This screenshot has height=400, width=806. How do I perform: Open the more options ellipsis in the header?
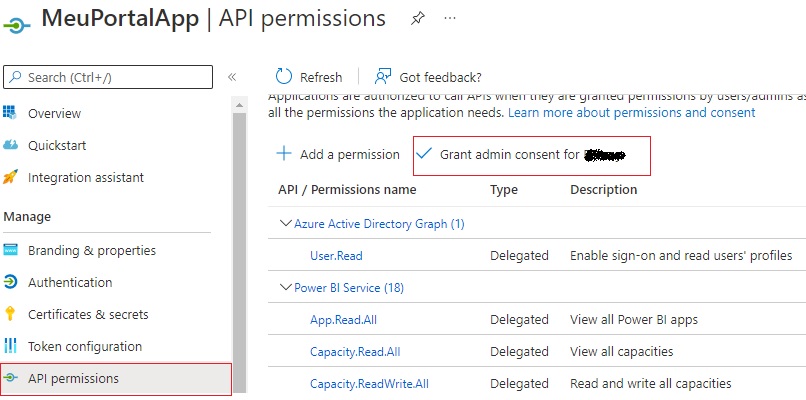tap(450, 19)
